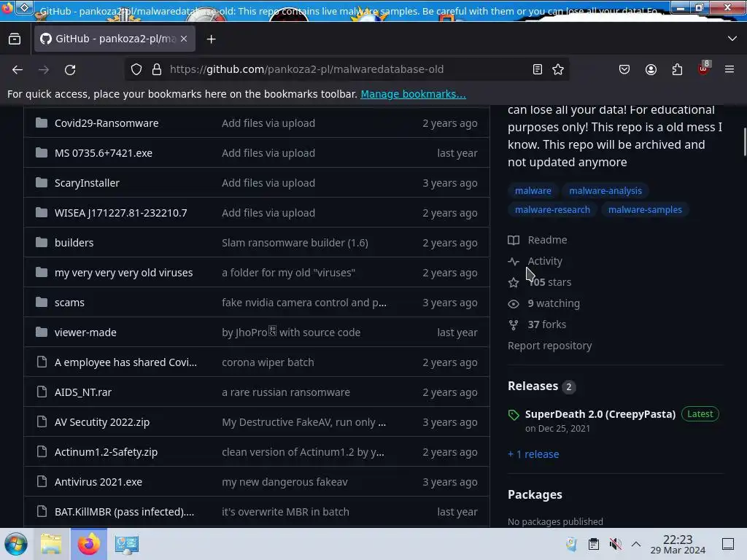Select the malware-samples topic tag
747x560 pixels.
(645, 209)
